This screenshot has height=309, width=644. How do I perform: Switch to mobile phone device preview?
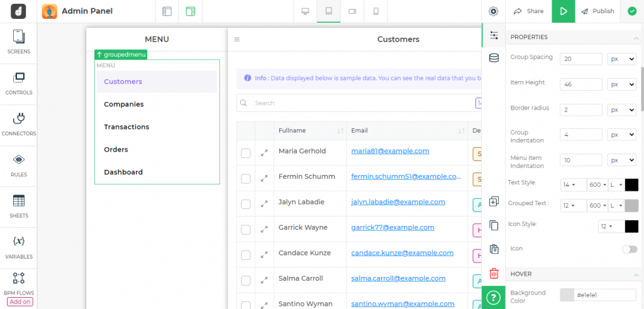376,11
